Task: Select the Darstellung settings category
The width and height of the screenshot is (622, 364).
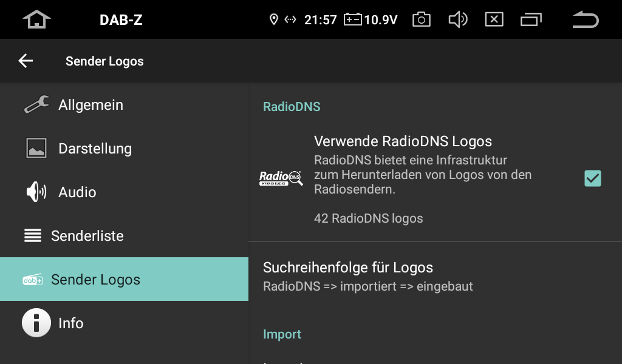Action: (x=124, y=148)
